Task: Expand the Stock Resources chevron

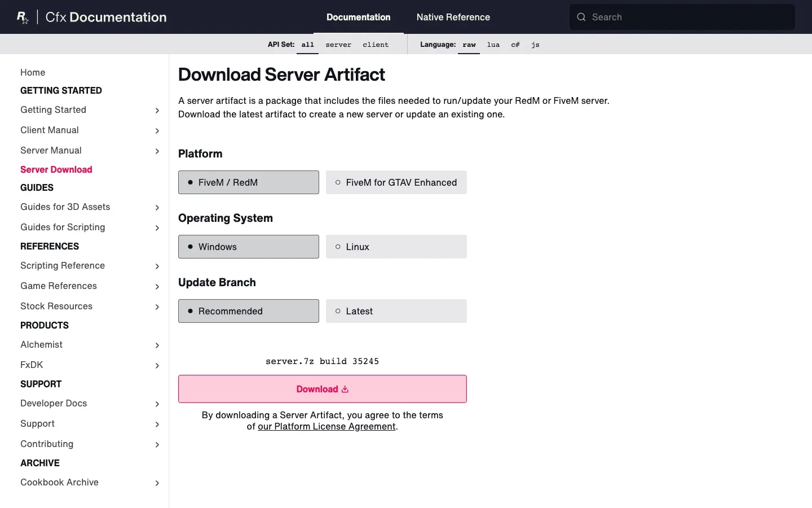Action: (157, 307)
